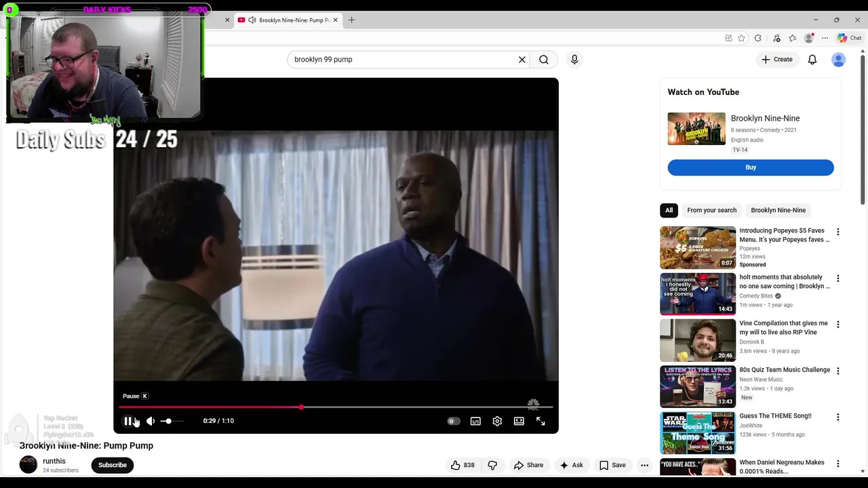Open YouTube notifications bell

812,60
